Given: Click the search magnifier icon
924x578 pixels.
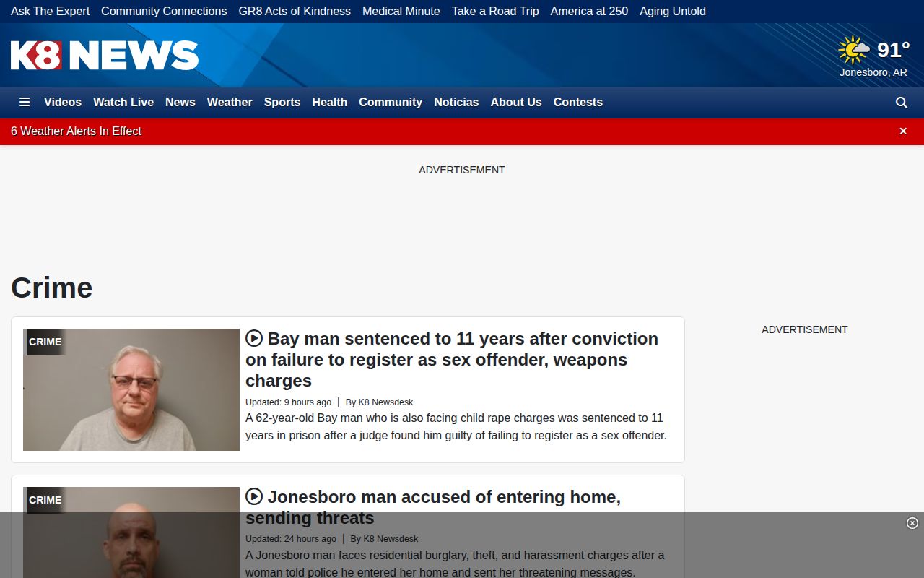Looking at the screenshot, I should tap(902, 103).
